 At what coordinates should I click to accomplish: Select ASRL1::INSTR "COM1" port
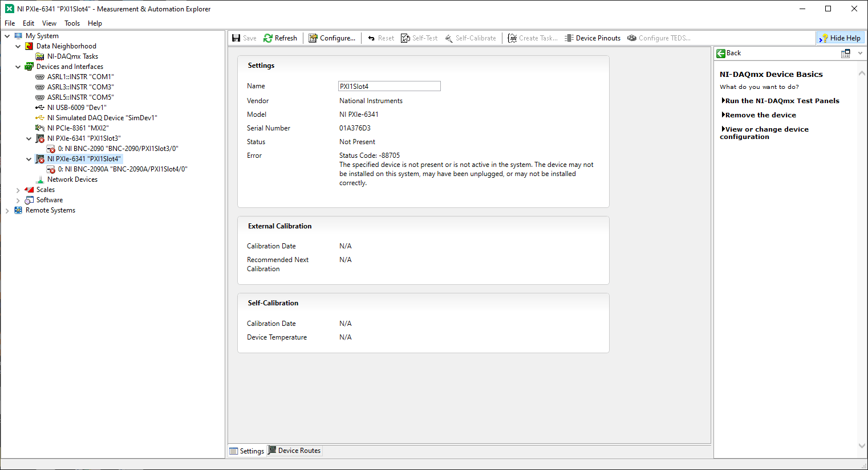coord(80,77)
